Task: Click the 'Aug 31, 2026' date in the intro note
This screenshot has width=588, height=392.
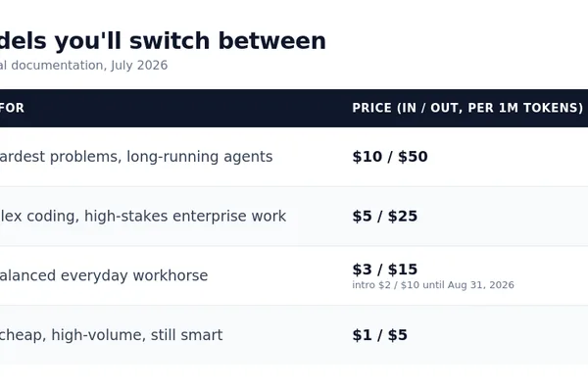Action: click(481, 285)
